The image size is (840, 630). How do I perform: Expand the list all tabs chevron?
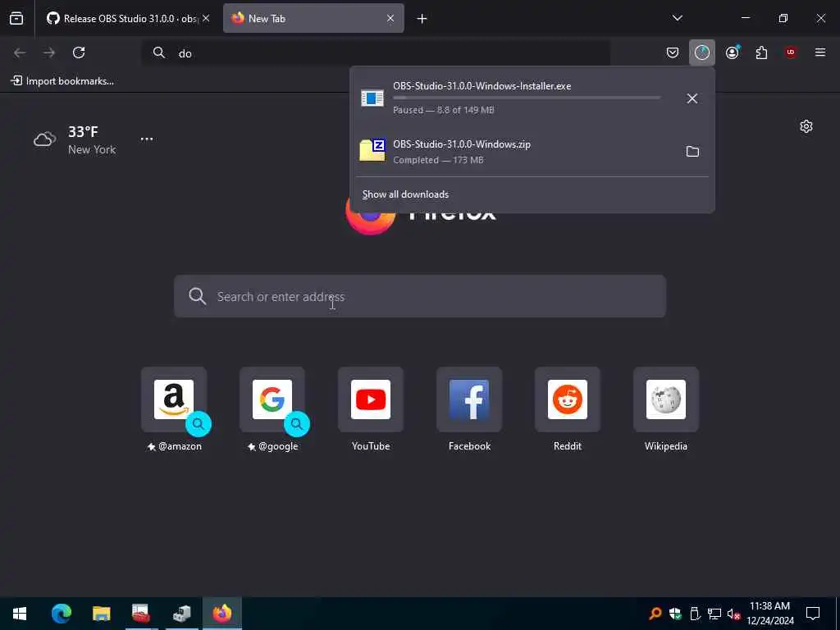[x=677, y=18]
